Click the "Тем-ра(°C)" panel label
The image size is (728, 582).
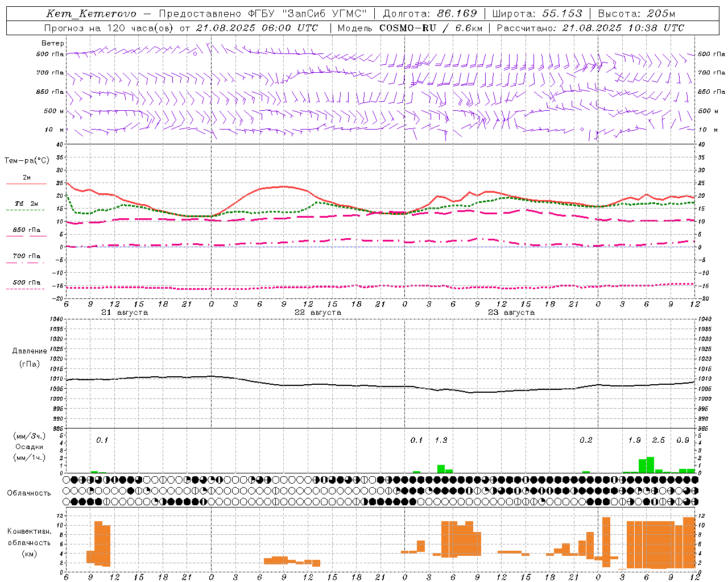[x=27, y=161]
